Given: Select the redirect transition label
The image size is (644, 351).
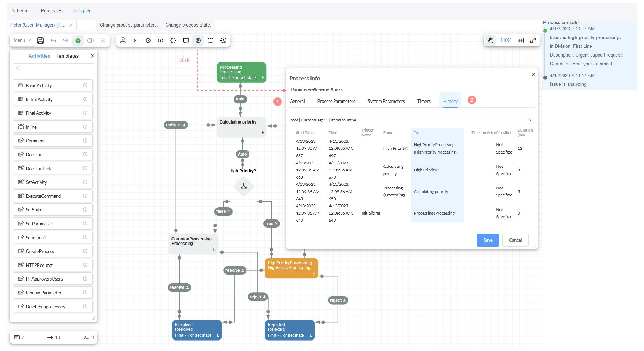Looking at the screenshot, I should [x=176, y=125].
